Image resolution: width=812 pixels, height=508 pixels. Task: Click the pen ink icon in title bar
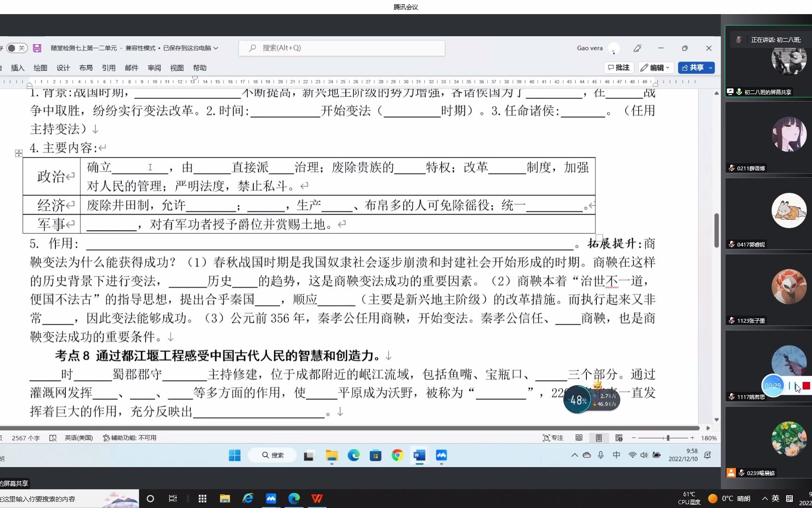pyautogui.click(x=638, y=48)
